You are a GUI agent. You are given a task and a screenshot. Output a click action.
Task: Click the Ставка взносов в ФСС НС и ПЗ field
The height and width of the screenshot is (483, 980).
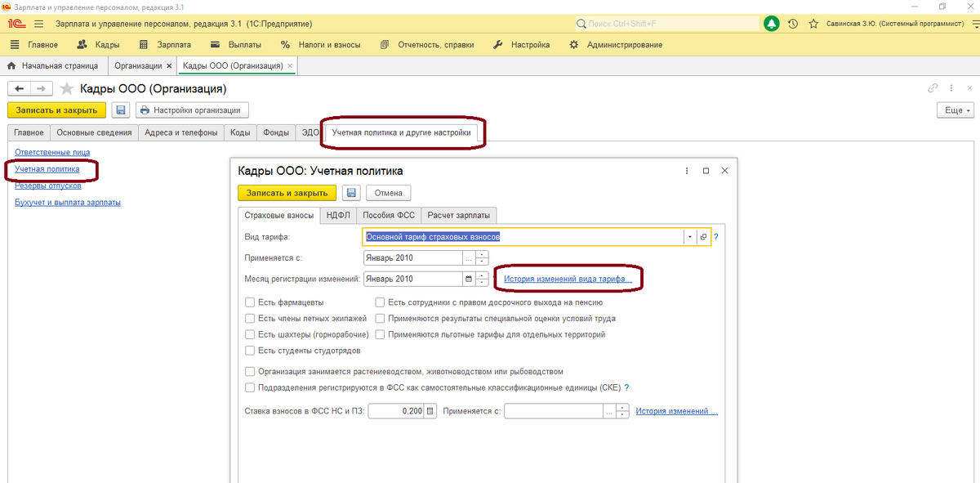click(x=396, y=411)
